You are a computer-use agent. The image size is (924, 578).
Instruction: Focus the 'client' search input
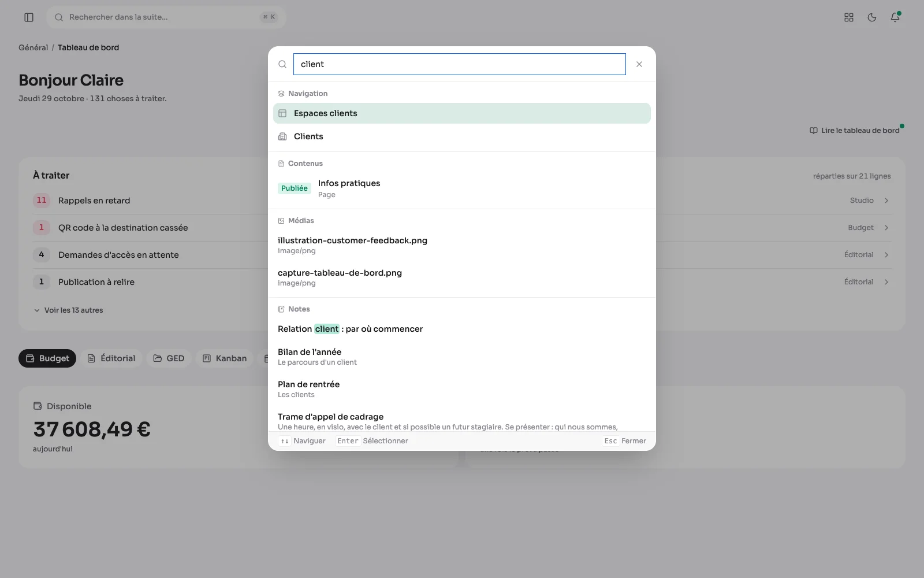[x=459, y=64]
